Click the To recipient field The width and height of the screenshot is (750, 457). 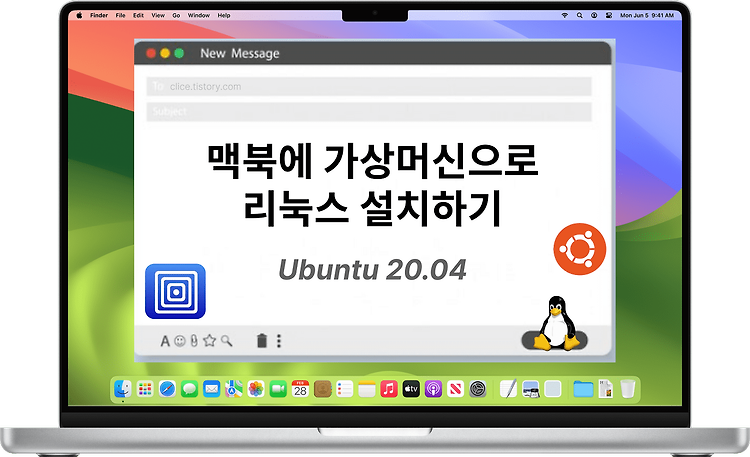click(369, 87)
